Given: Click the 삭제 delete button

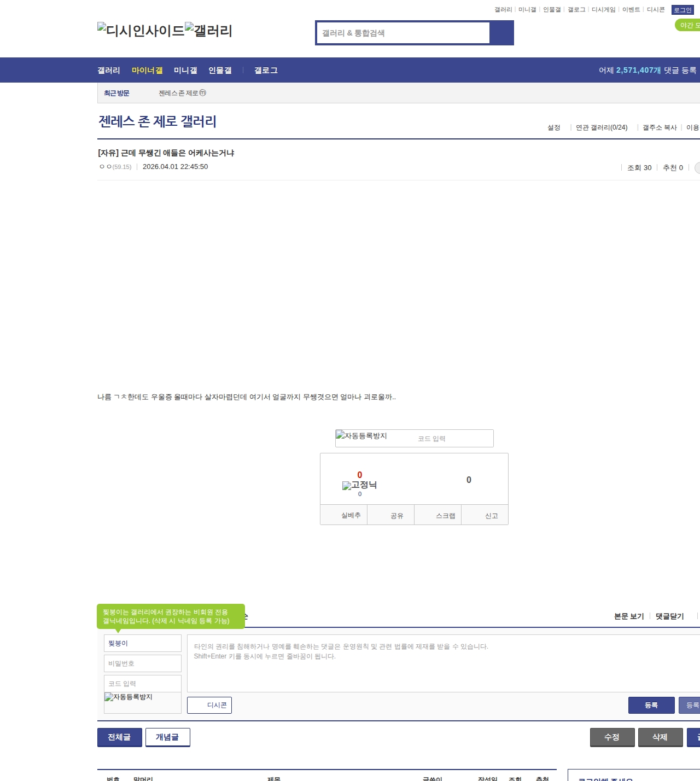Looking at the screenshot, I should (x=661, y=737).
